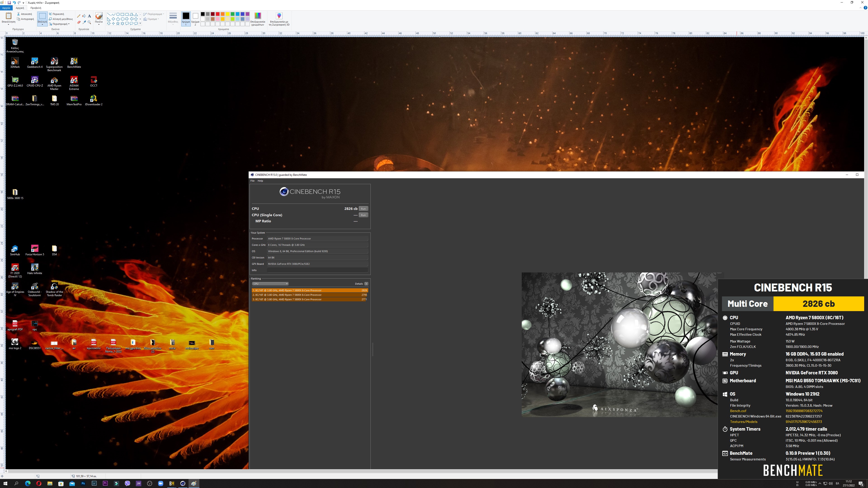
Task: Choose the Curve shape
Action: pyautogui.click(x=113, y=14)
